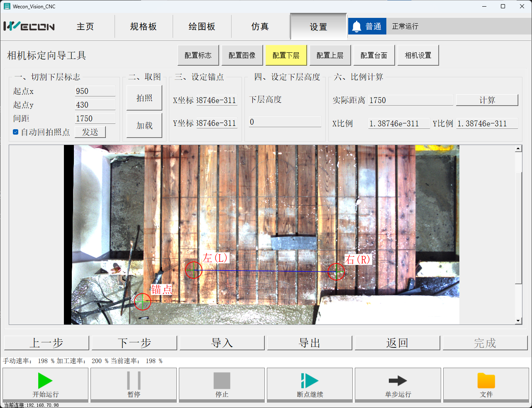Screen dimensions: 532x408
Task: Click the single-step run arrow icon
Action: coord(398,381)
